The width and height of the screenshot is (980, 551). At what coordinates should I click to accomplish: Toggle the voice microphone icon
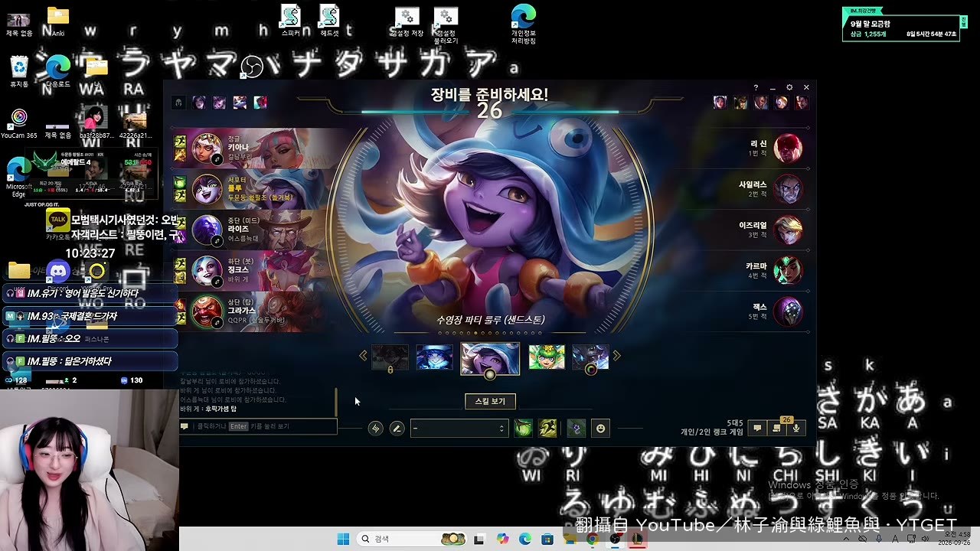[796, 429]
